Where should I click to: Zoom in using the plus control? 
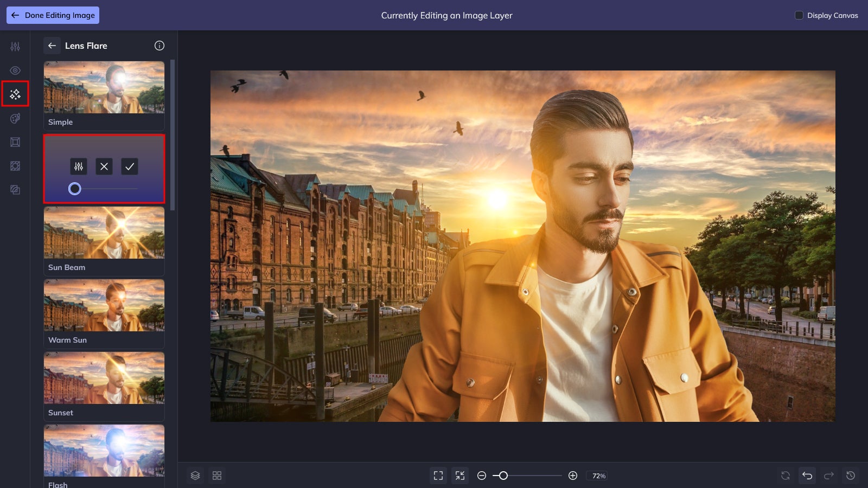click(572, 476)
